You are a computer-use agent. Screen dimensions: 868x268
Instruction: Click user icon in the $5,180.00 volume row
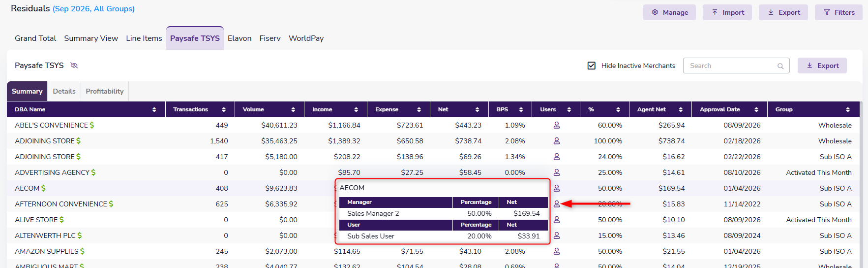557,157
